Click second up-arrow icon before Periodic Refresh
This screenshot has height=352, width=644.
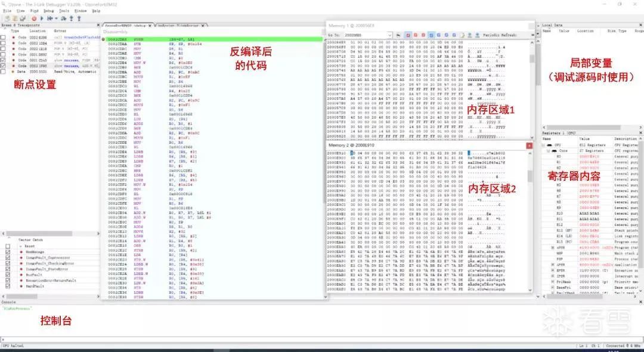pos(477,35)
